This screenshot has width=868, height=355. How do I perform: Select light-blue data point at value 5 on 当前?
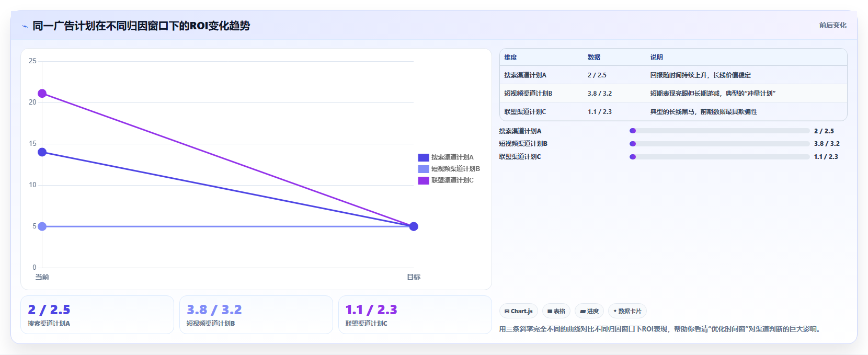pos(42,226)
